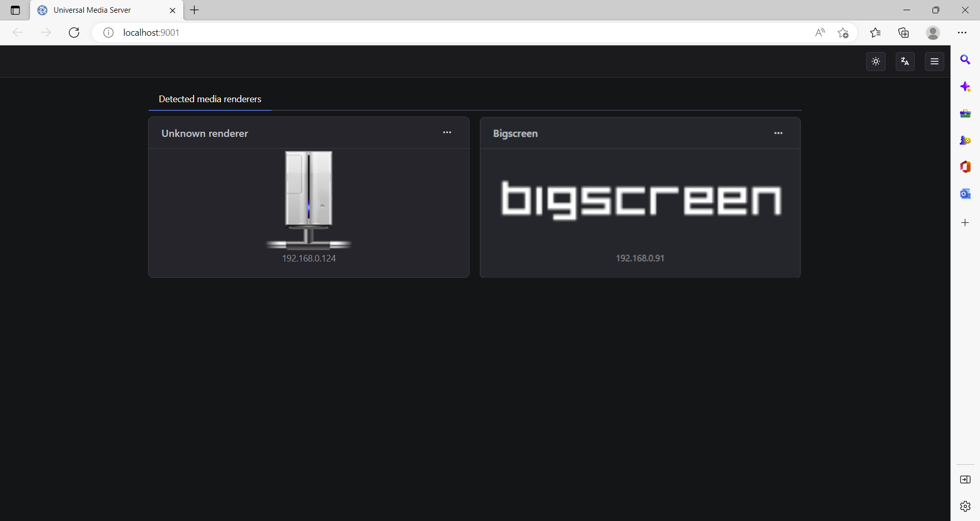The width and height of the screenshot is (980, 521).
Task: Open the sidebar Outlook icon
Action: [965, 194]
